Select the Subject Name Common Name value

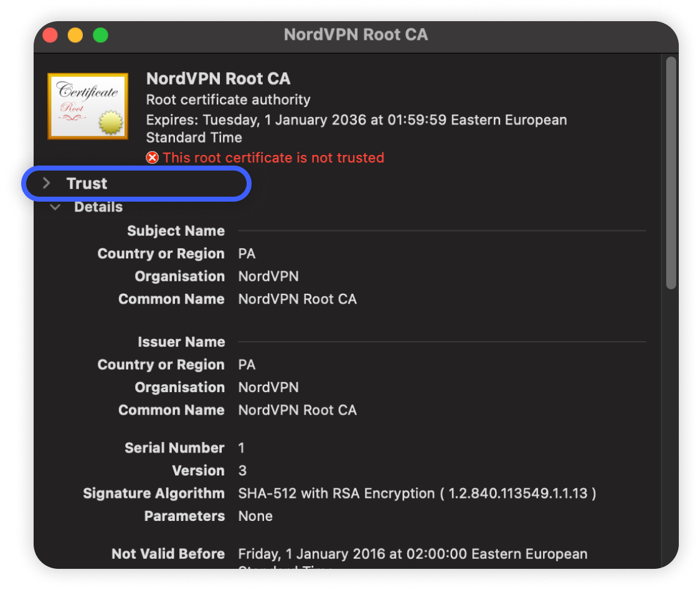(x=297, y=299)
